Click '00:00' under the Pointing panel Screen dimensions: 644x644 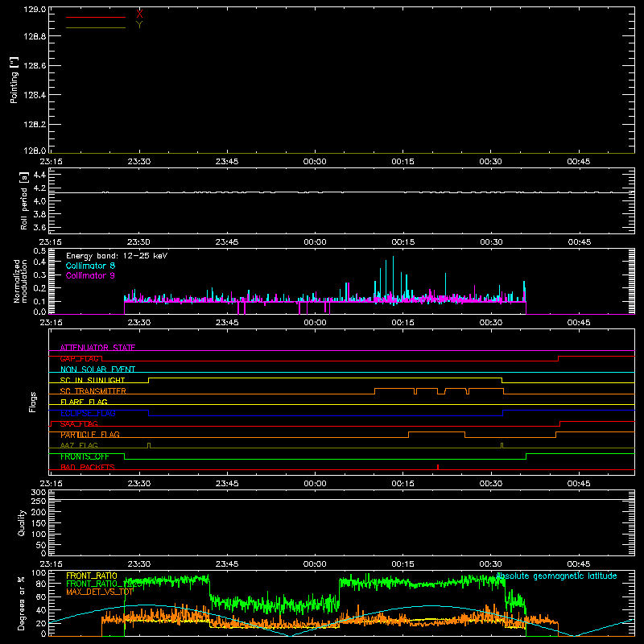[x=315, y=162]
